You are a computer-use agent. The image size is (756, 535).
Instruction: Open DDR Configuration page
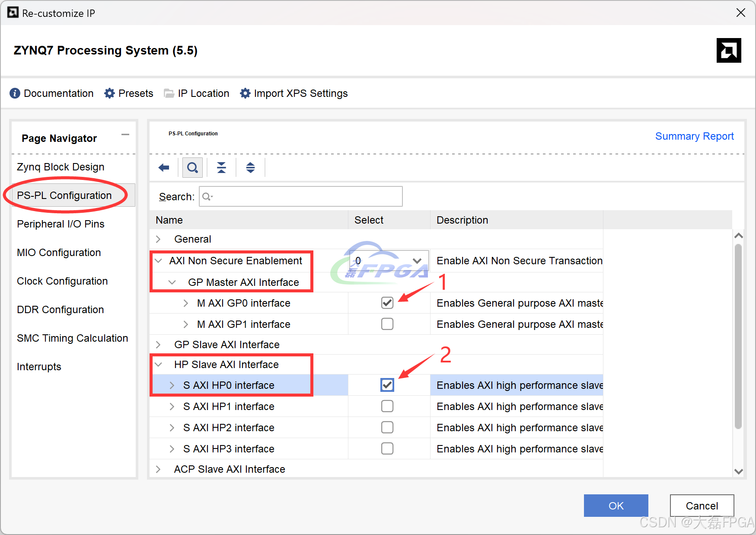(x=61, y=310)
